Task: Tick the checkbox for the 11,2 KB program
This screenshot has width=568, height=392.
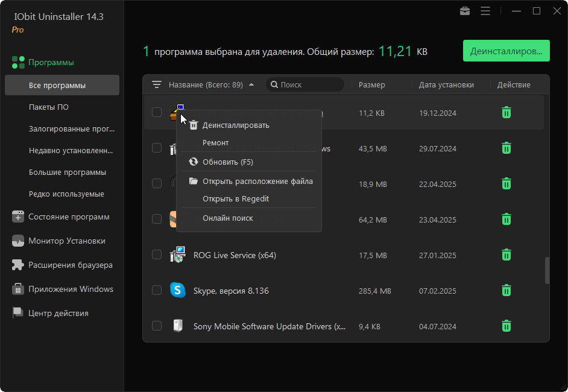Action: (157, 112)
